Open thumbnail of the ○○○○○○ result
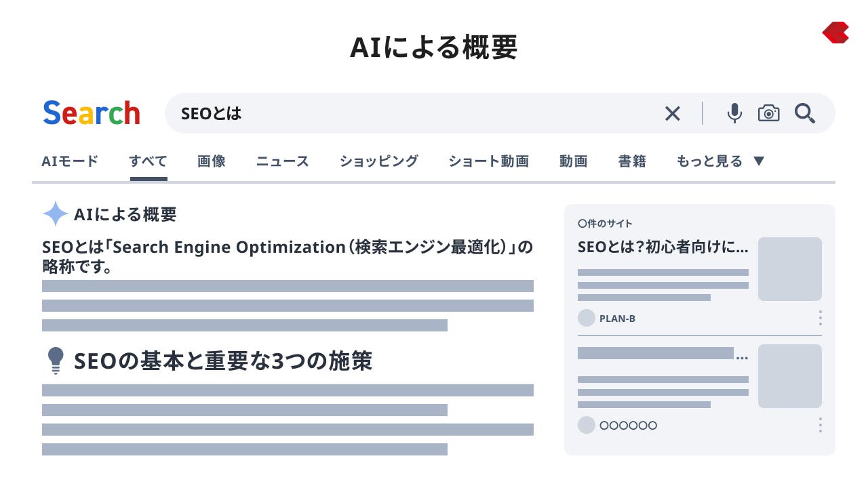The width and height of the screenshot is (868, 488). pos(790,376)
